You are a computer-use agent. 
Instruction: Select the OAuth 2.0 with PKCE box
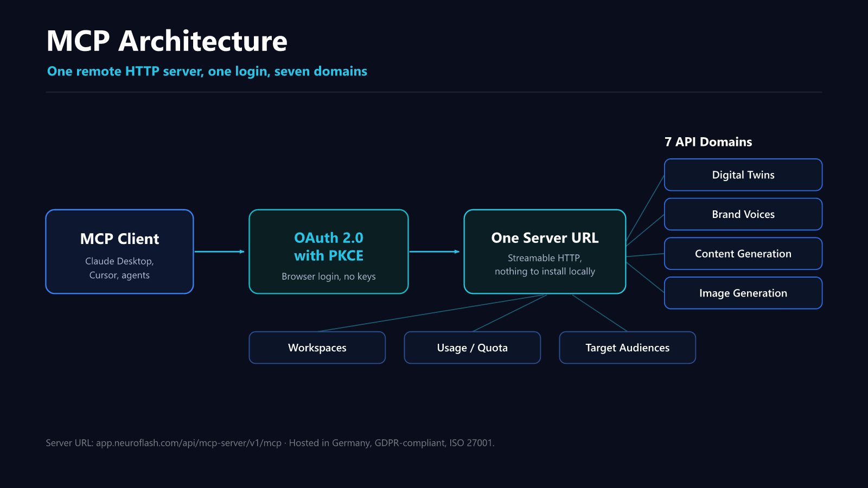click(329, 252)
